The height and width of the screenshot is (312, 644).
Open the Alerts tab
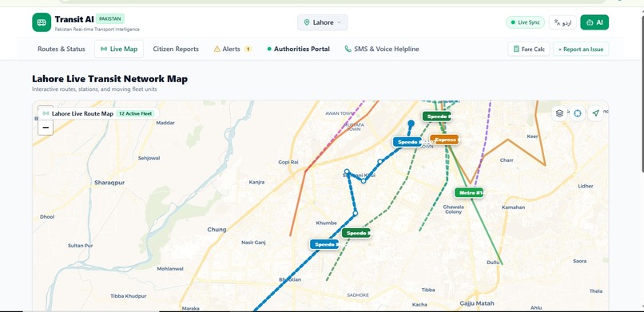click(233, 49)
